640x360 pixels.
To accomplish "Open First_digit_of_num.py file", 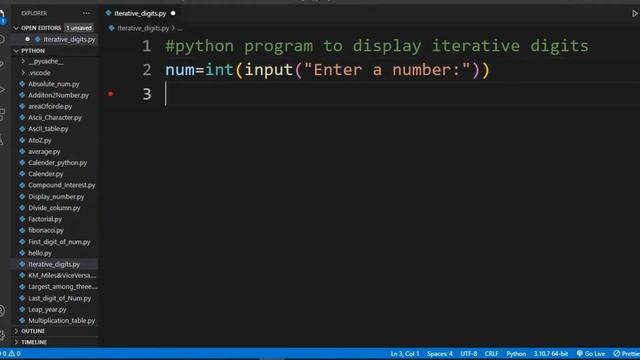I will [x=59, y=242].
